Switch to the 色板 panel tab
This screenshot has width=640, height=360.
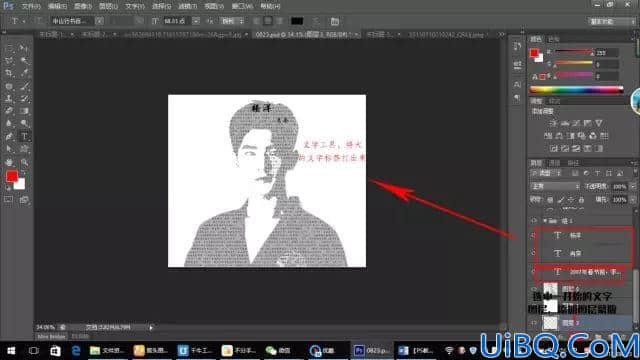(554, 39)
